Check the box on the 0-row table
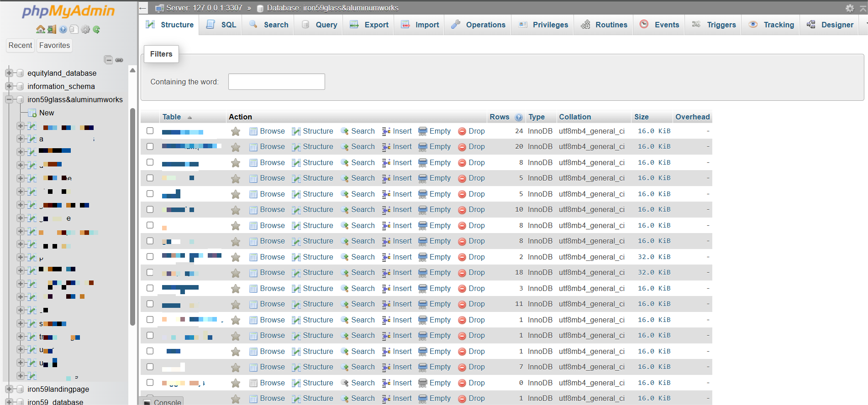Image resolution: width=868 pixels, height=405 pixels. tap(150, 383)
